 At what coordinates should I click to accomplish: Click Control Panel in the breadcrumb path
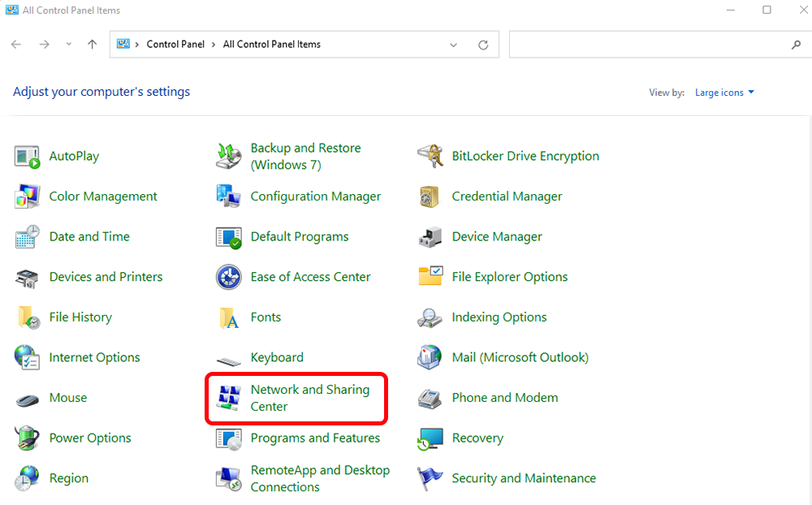click(176, 45)
